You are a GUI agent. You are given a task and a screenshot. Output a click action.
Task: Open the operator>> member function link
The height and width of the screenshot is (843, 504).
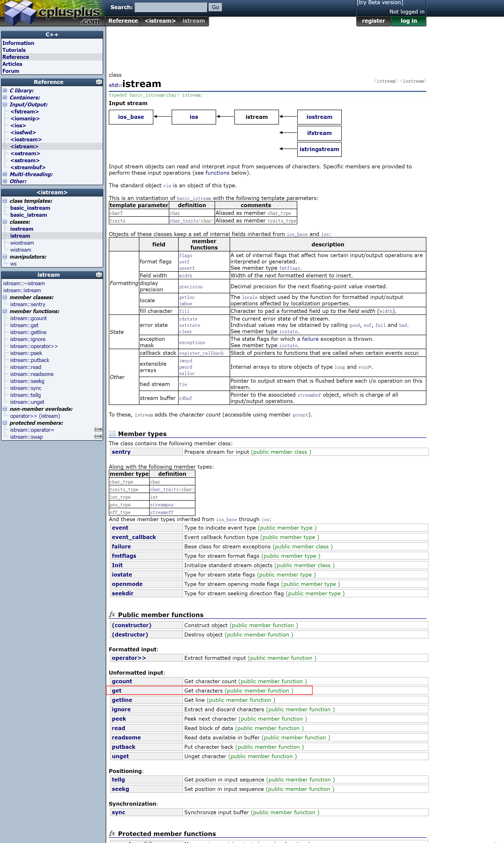[129, 658]
